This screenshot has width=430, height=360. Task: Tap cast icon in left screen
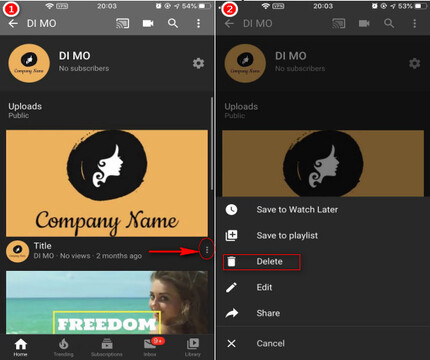click(x=123, y=23)
